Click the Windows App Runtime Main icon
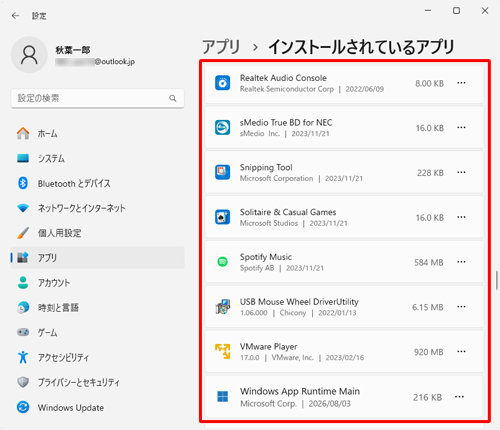The width and height of the screenshot is (500, 430). (x=222, y=397)
